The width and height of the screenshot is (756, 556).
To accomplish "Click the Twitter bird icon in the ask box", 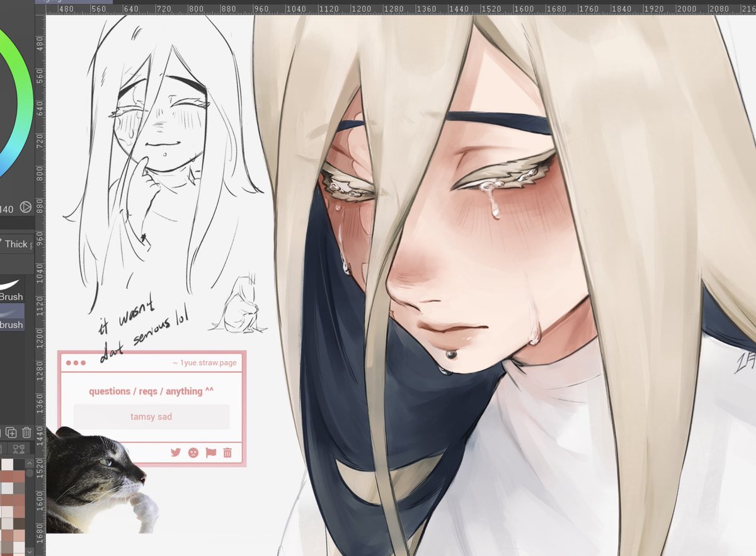I will (176, 452).
